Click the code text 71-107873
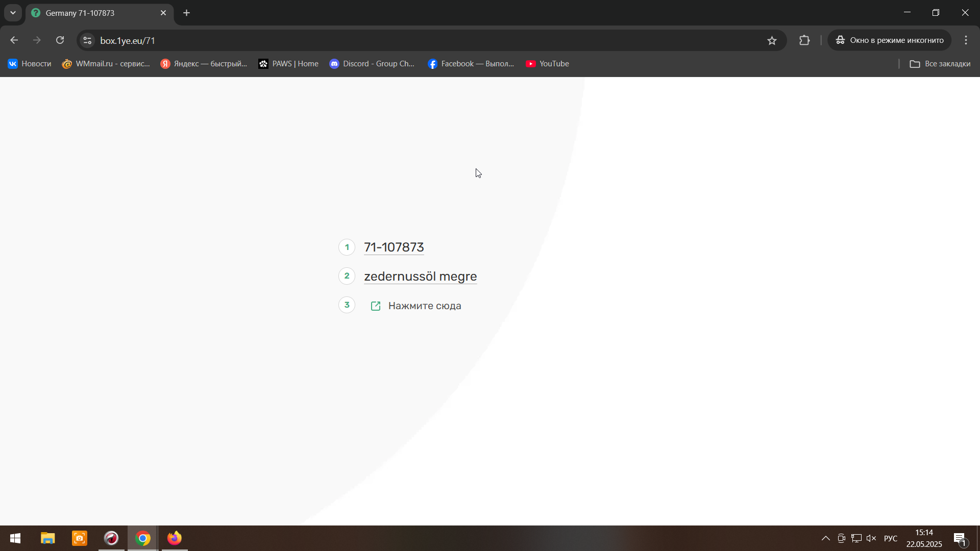The image size is (980, 551). point(394,247)
